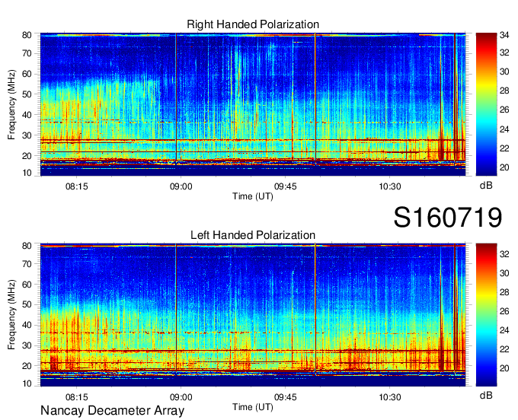The width and height of the screenshot is (518, 420).
Task: Click the S160719 label
Action: point(448,217)
